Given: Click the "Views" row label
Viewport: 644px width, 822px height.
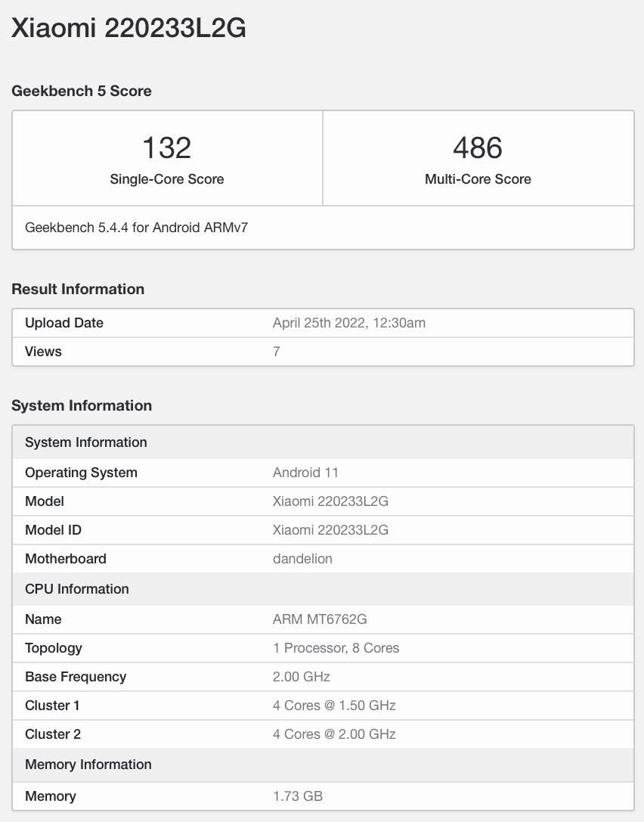Looking at the screenshot, I should coord(43,351).
